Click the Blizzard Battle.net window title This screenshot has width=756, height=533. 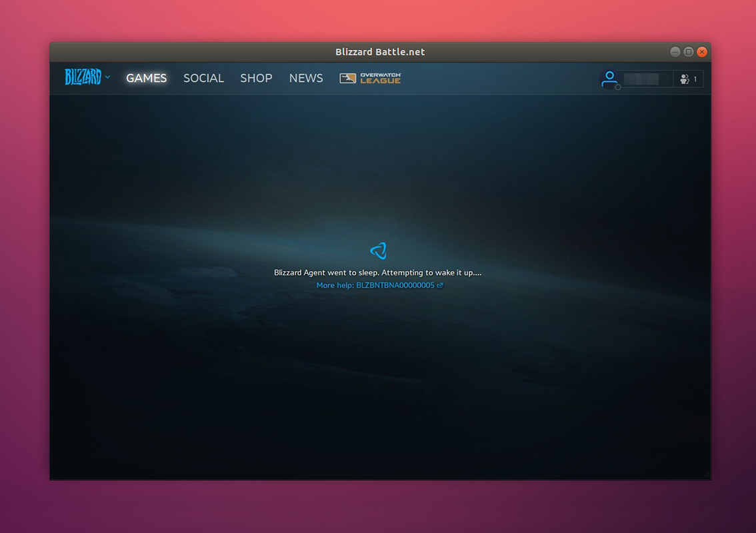(380, 51)
